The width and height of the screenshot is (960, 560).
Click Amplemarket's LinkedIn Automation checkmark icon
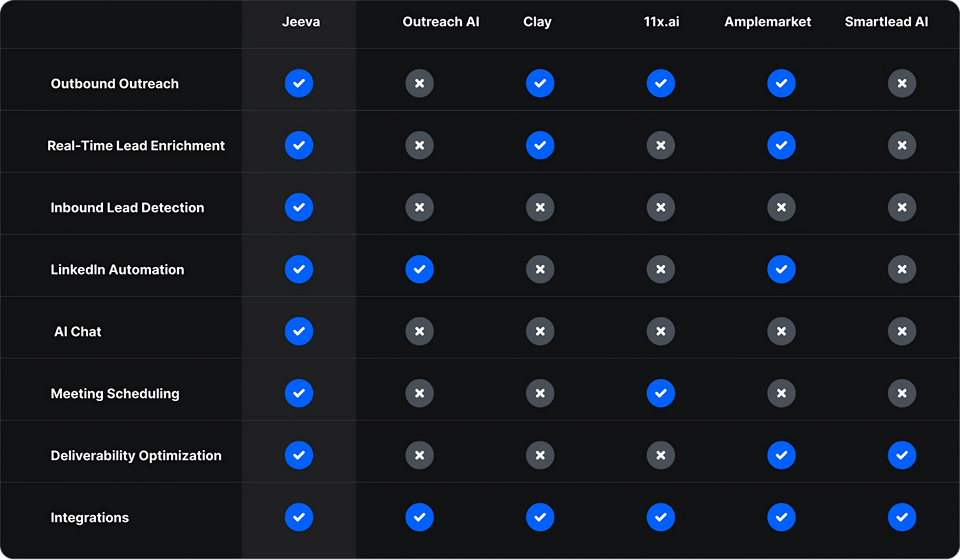coord(781,269)
